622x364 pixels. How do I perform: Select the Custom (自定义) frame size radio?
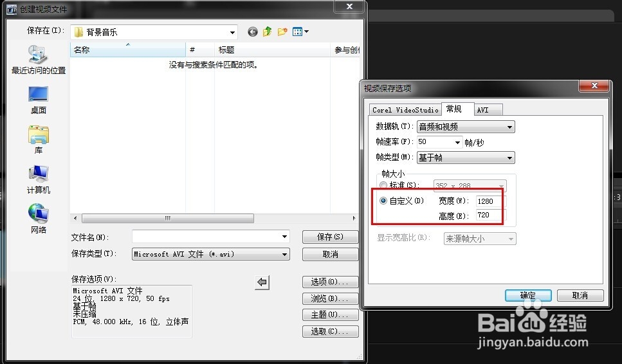pos(383,201)
